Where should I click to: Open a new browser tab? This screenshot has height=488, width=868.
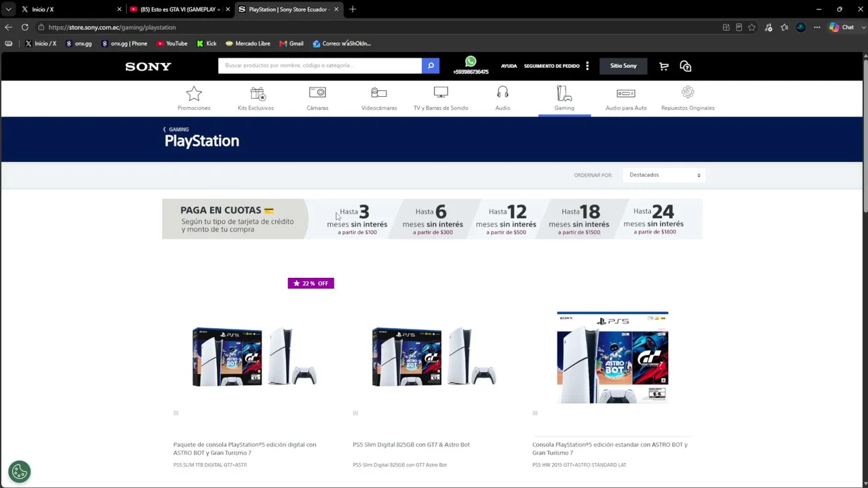(353, 9)
